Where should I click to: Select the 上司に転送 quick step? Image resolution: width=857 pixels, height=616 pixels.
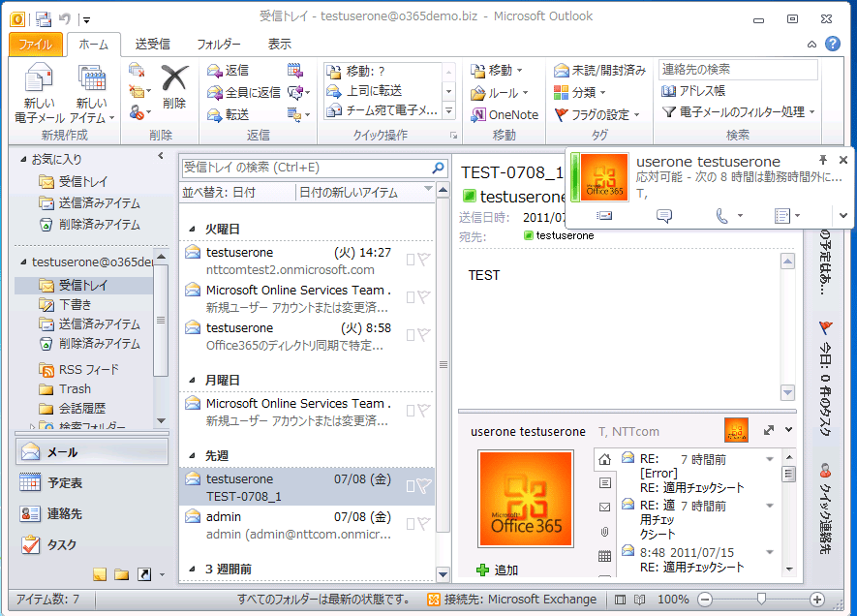pos(364,91)
